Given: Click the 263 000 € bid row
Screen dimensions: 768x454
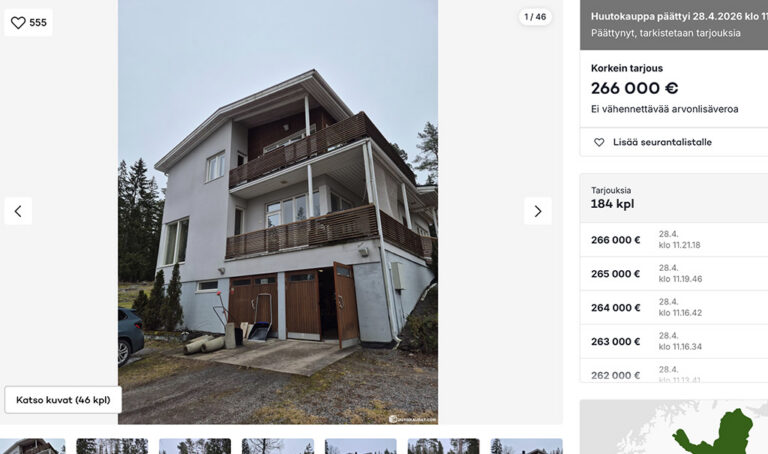Looking at the screenshot, I should click(x=674, y=341).
